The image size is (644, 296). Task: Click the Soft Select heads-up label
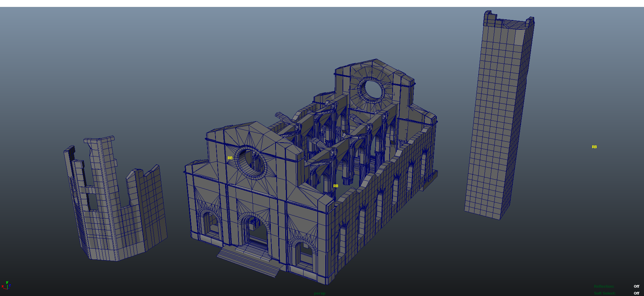click(x=605, y=293)
